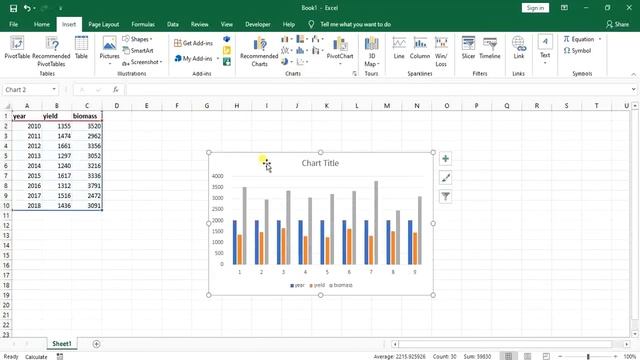The image size is (640, 360).
Task: Open the Chart Elements plus button
Action: 445,159
